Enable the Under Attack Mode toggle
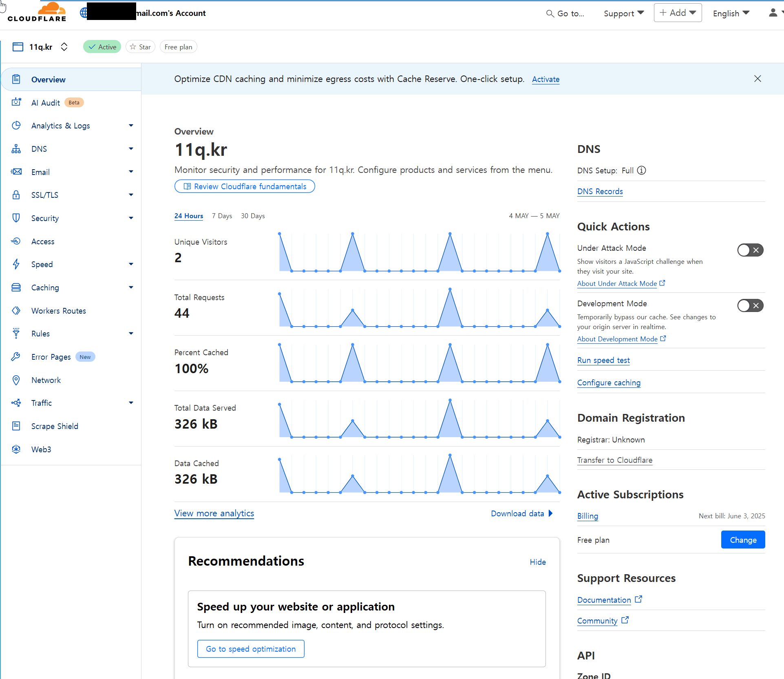 (750, 250)
